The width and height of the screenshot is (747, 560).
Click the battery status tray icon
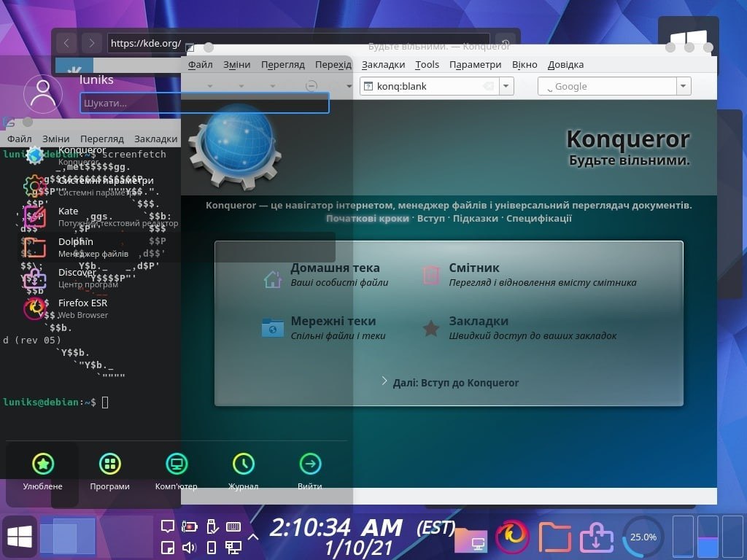tap(190, 526)
